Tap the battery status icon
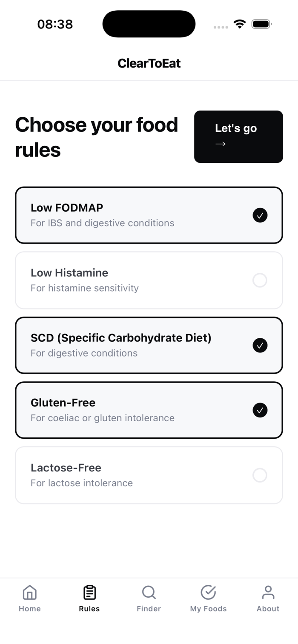298x644 pixels. pyautogui.click(x=261, y=24)
